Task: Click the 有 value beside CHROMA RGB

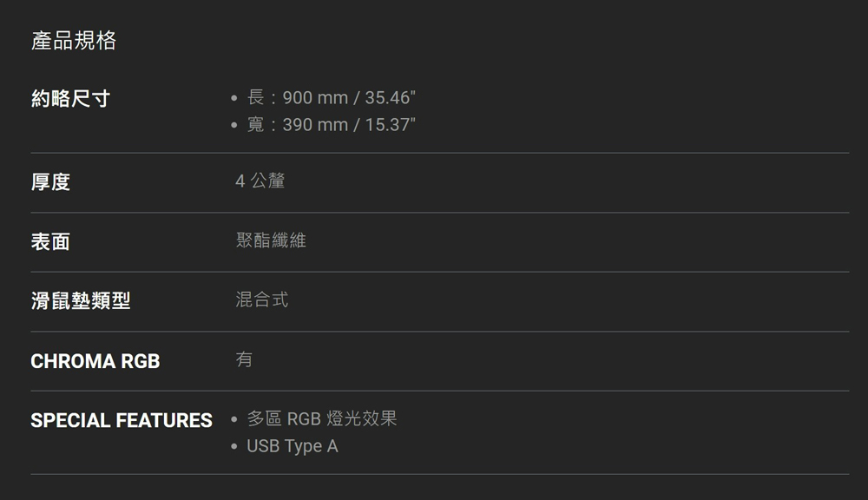Action: coord(244,359)
